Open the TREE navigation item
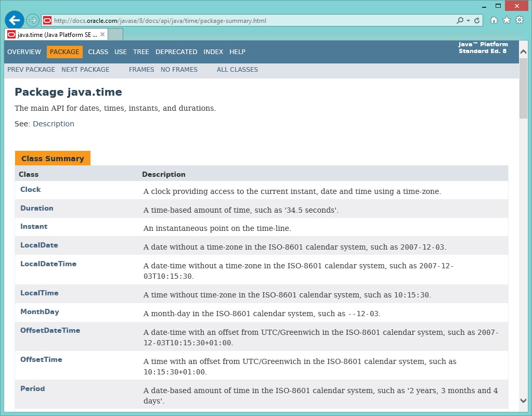 point(141,52)
